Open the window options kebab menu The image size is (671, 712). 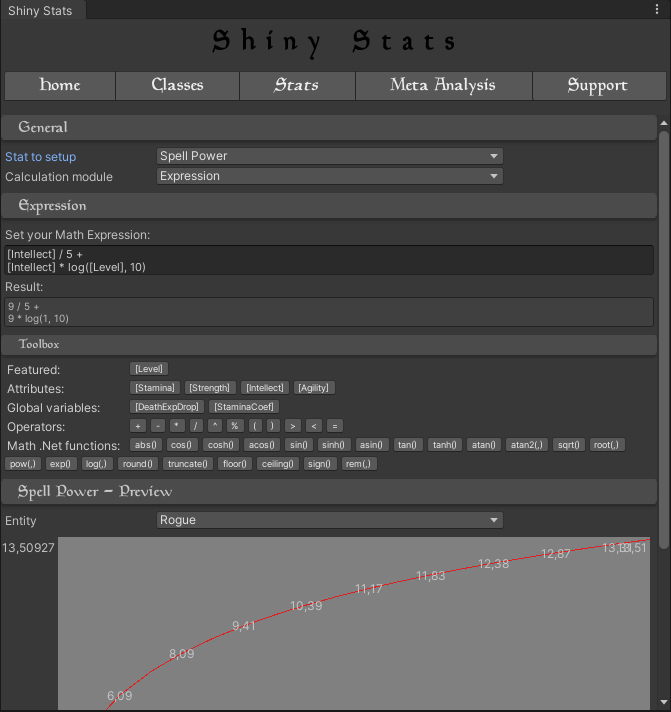pyautogui.click(x=659, y=10)
